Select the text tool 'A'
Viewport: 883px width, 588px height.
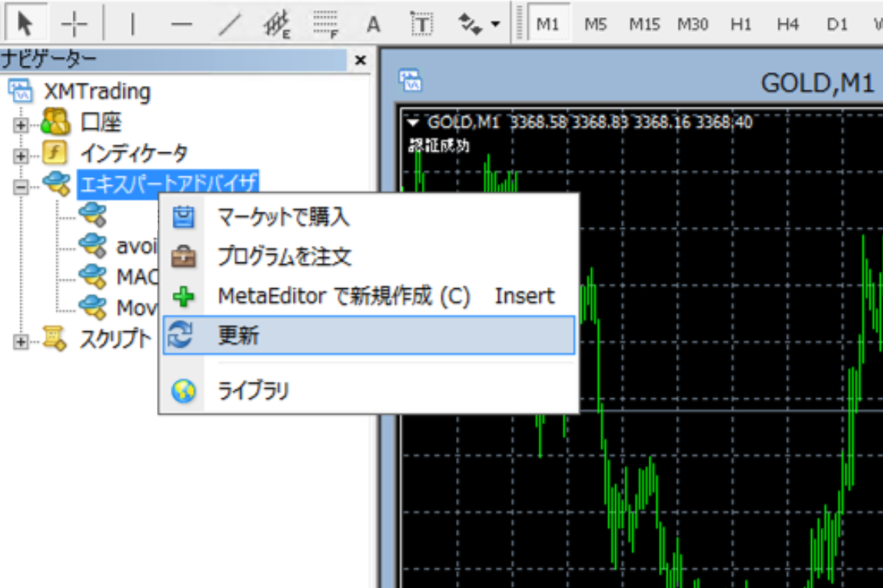(373, 24)
